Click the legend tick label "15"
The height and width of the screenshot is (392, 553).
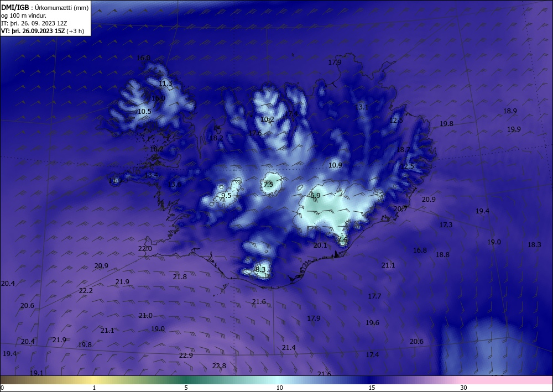pos(372,388)
